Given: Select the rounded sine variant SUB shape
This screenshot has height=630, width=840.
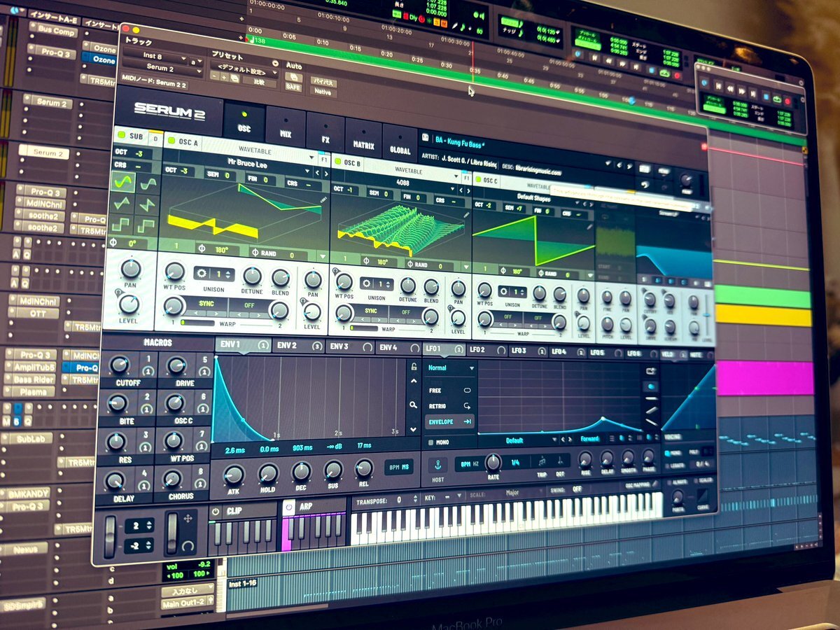Looking at the screenshot, I should click(148, 183).
